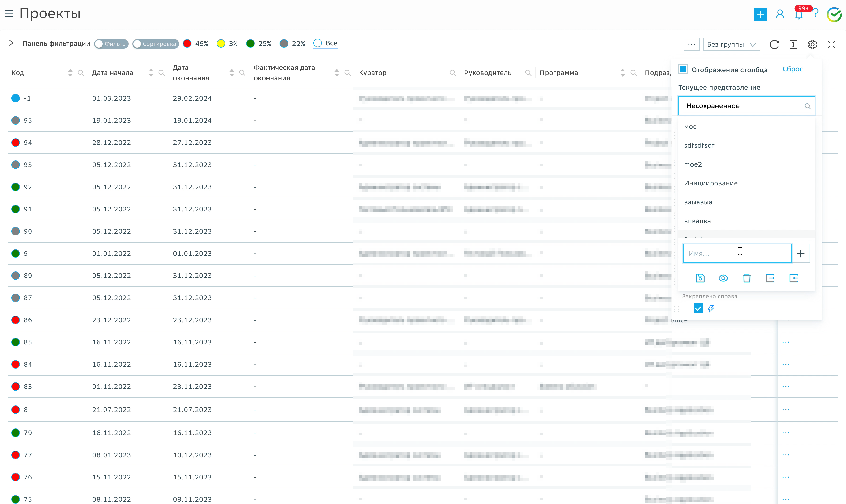
Task: Select the moe2 view option
Action: (x=693, y=164)
